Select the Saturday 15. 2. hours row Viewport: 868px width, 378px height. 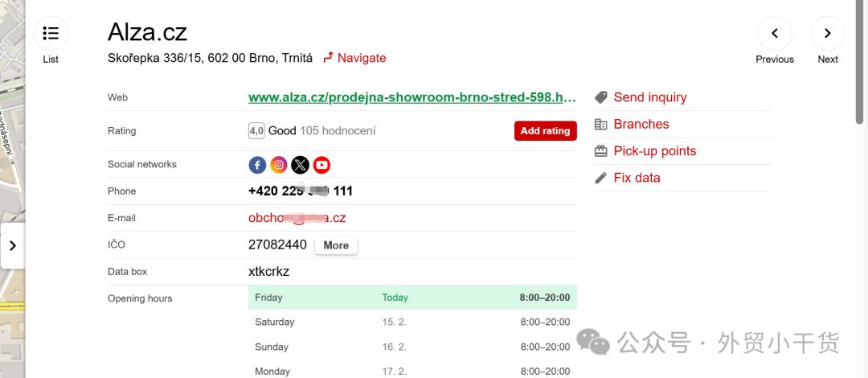412,322
